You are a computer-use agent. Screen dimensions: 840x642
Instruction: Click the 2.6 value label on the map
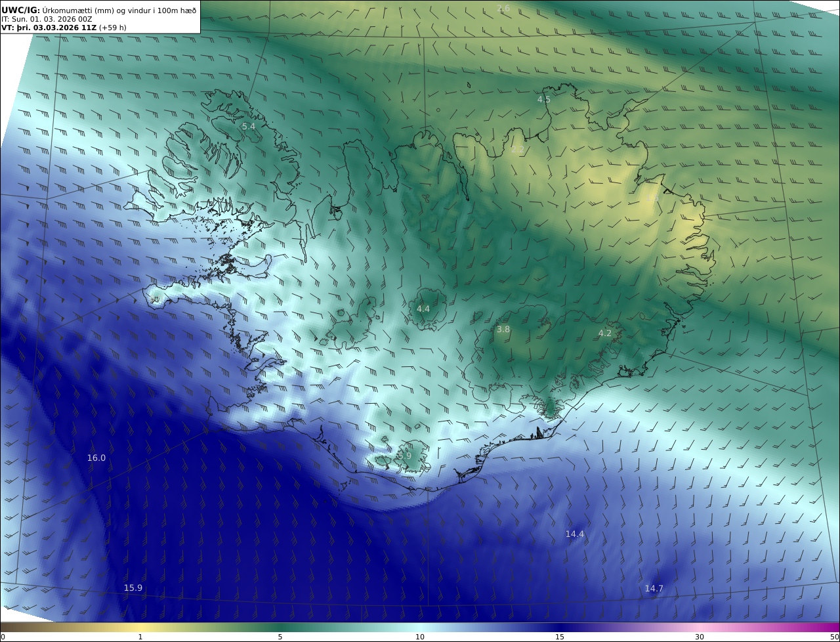click(503, 8)
